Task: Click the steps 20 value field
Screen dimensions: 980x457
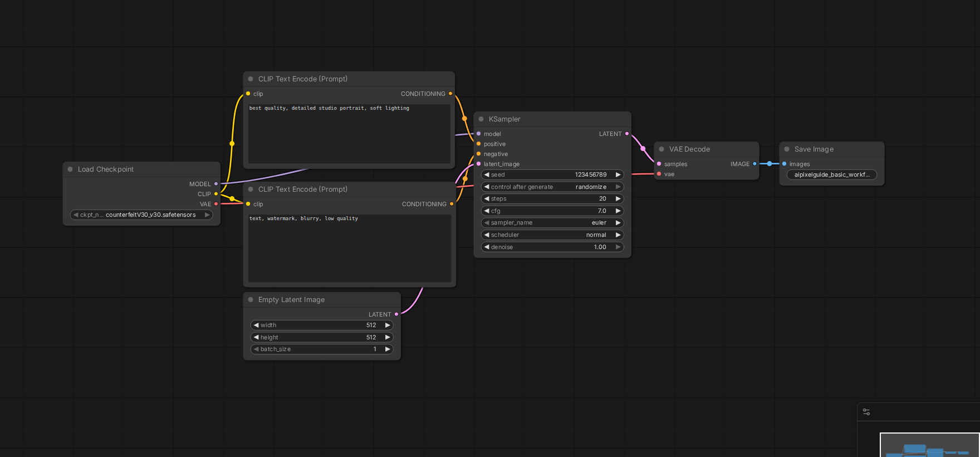Action: (552, 198)
